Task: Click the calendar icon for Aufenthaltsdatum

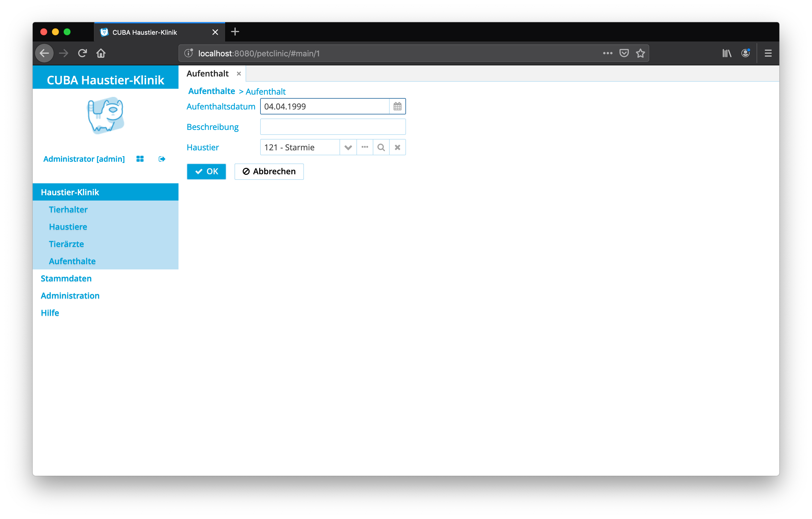Action: pyautogui.click(x=397, y=106)
